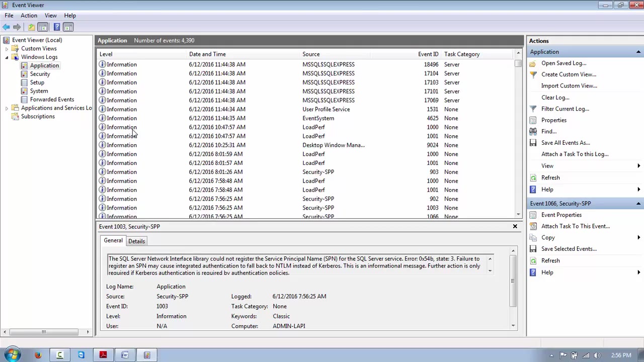This screenshot has height=362, width=644.
Task: Click Clear Log... in the Actions pane
Action: click(555, 98)
